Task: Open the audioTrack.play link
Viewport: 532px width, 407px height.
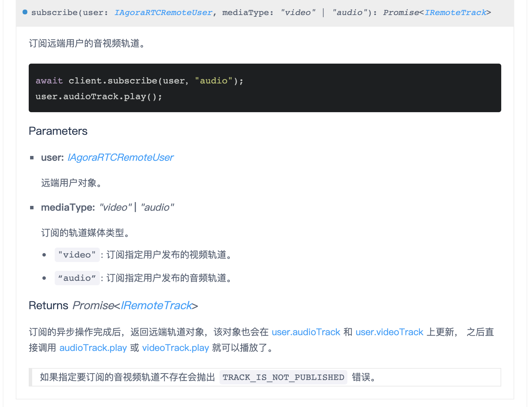Action: [93, 348]
